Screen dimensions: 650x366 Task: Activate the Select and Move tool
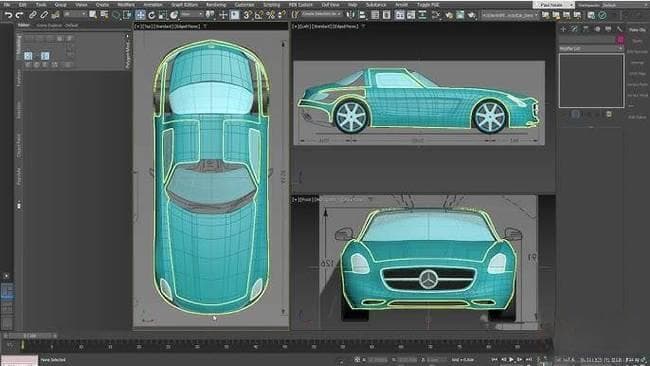pyautogui.click(x=141, y=15)
